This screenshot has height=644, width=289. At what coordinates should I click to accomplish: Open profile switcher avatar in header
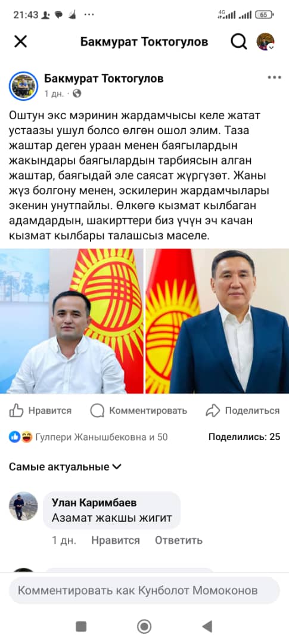coord(266,42)
